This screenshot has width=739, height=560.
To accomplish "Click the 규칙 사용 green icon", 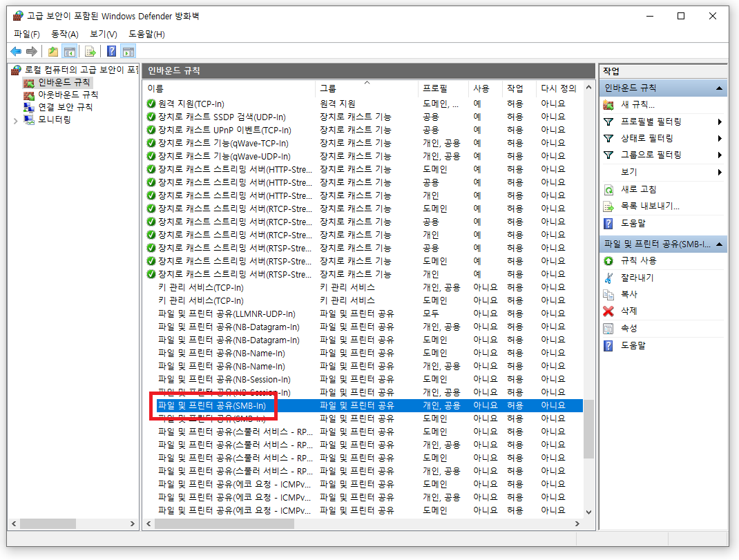I will coord(608,261).
